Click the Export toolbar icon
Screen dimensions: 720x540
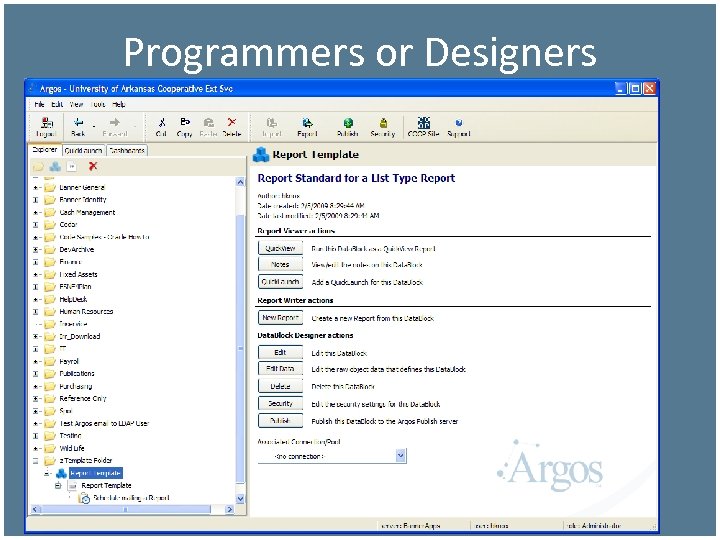[x=307, y=123]
